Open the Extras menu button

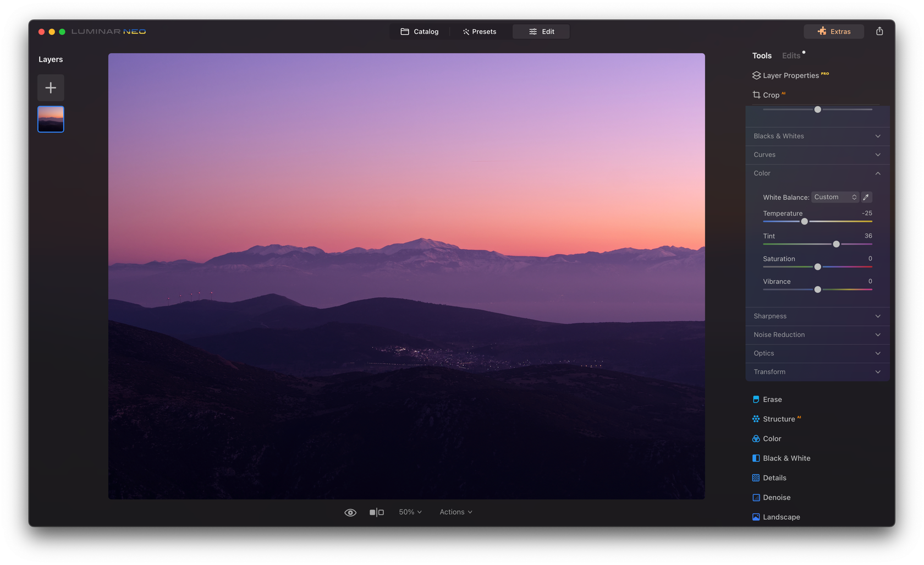coord(834,31)
